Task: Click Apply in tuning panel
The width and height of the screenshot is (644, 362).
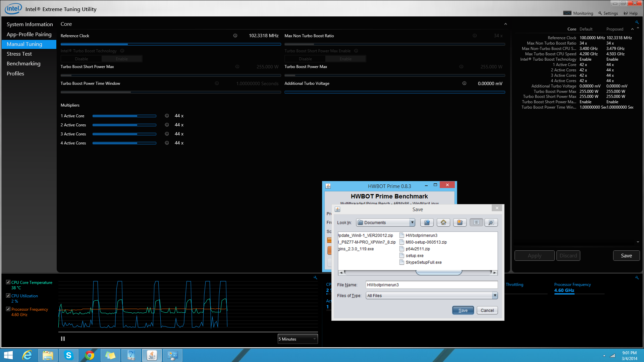Action: (534, 256)
